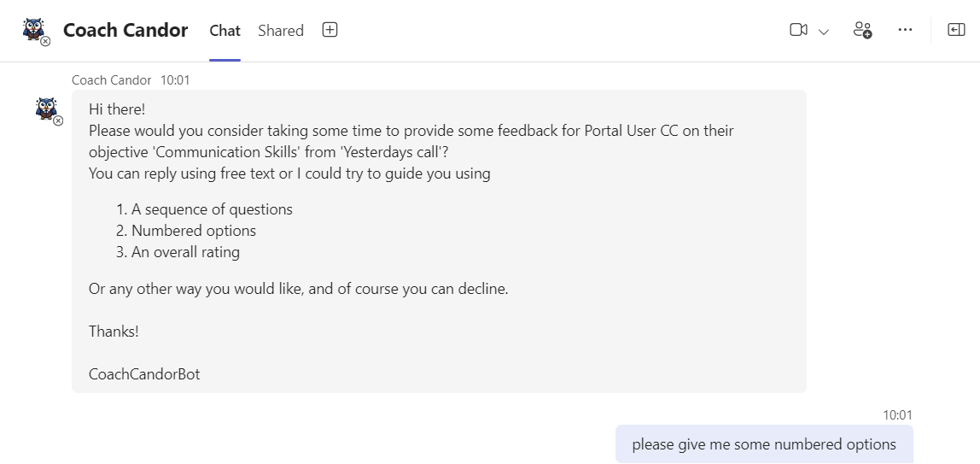Open the add people icon
The height and width of the screenshot is (464, 980).
(x=862, y=30)
